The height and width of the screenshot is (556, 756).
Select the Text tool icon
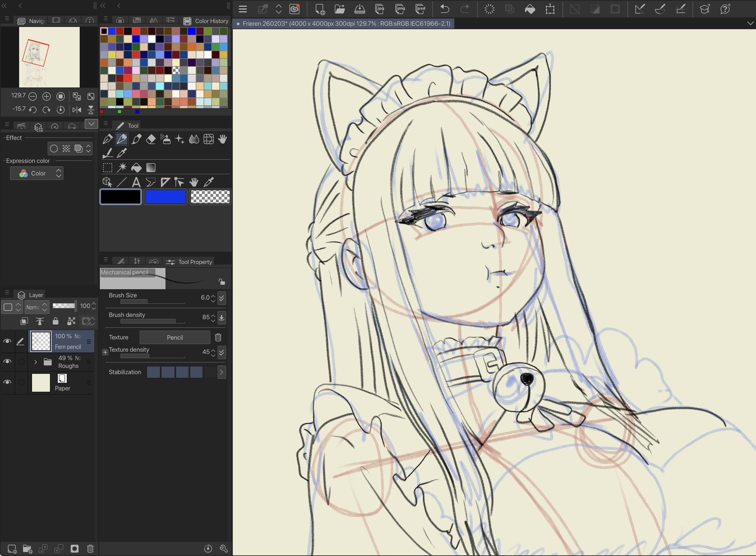coord(136,182)
